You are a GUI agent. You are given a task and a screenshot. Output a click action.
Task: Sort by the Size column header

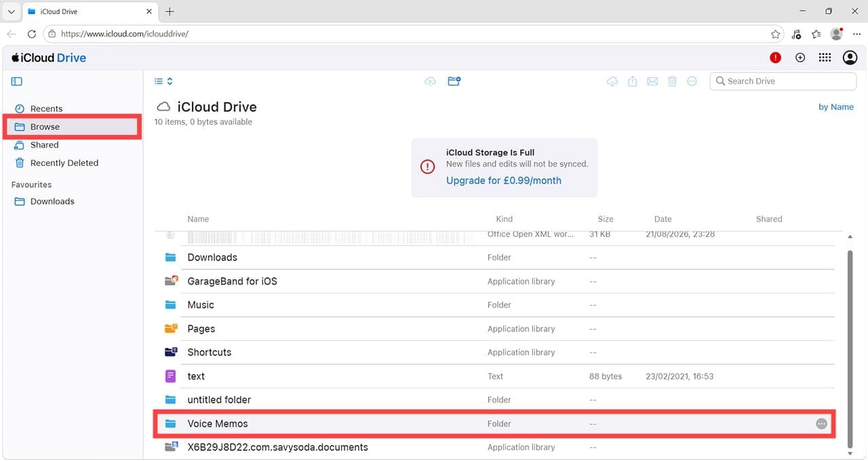[x=606, y=219]
